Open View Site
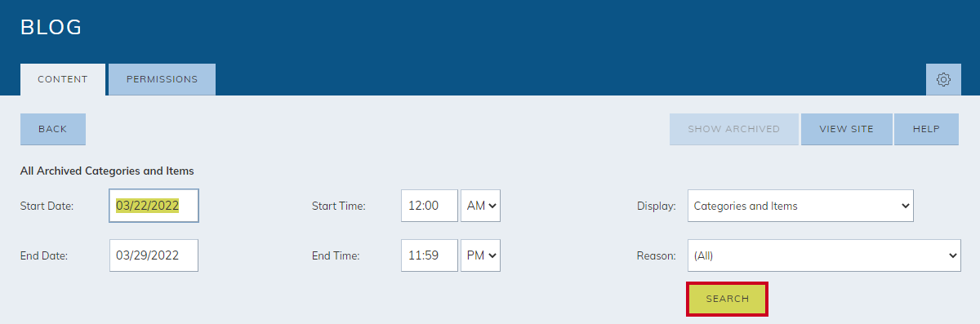Screen dimensions: 980x324 point(846,129)
